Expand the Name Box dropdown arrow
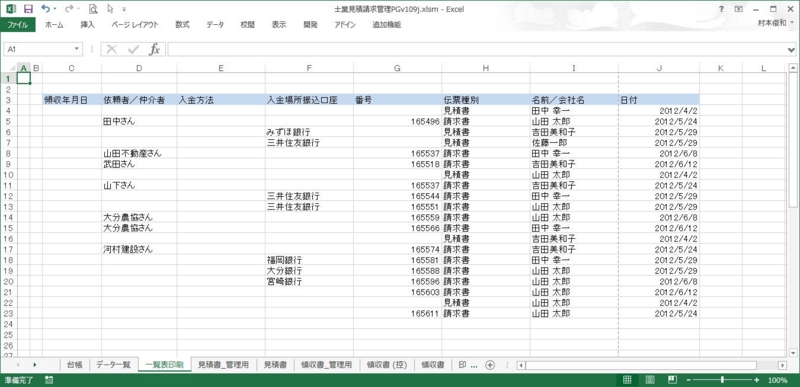This screenshot has height=387, width=800. (77, 49)
